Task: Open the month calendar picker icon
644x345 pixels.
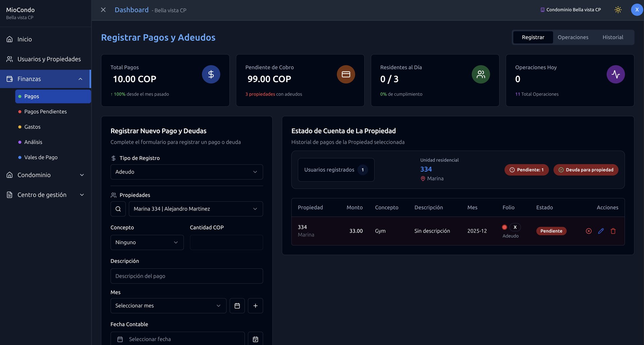Action: click(x=237, y=306)
